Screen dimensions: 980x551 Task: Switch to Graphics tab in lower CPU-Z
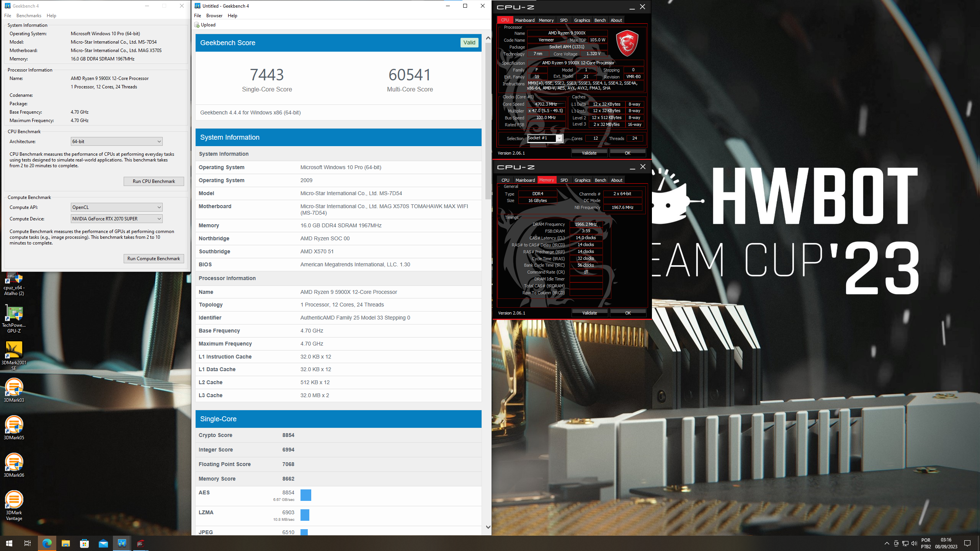pos(582,180)
